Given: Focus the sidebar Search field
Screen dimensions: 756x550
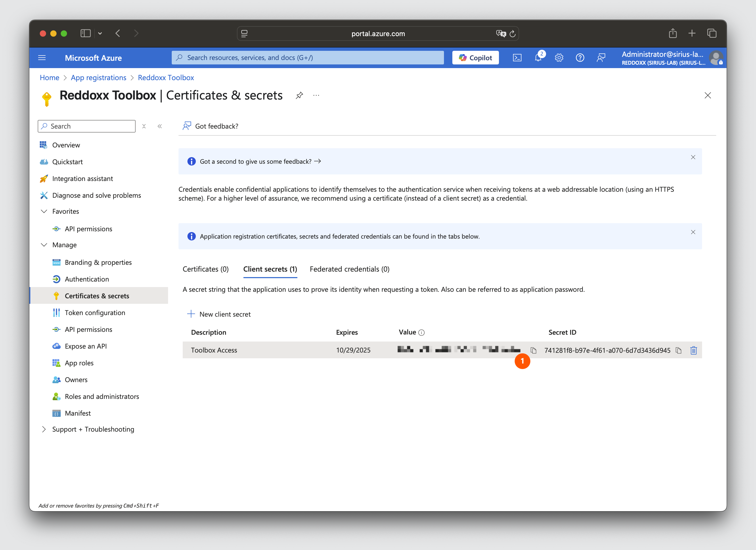Looking at the screenshot, I should (87, 126).
